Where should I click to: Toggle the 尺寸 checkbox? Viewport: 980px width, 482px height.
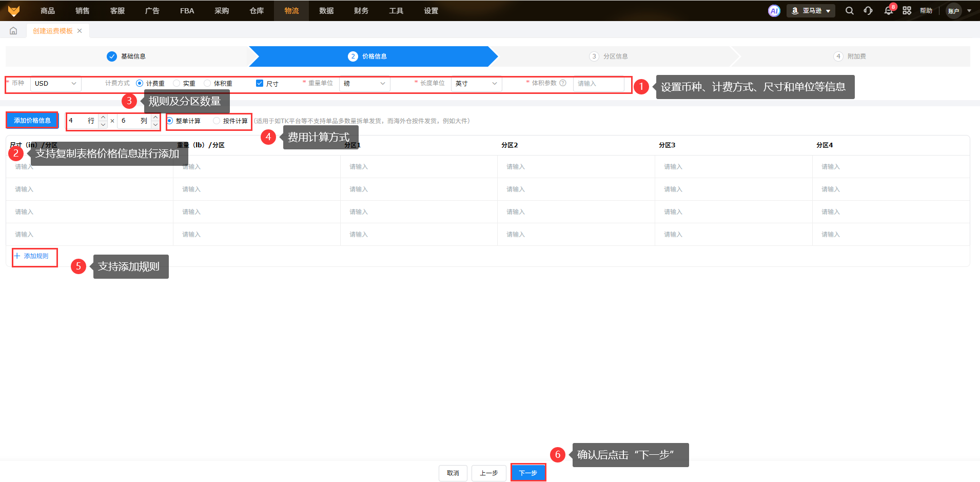pos(260,83)
